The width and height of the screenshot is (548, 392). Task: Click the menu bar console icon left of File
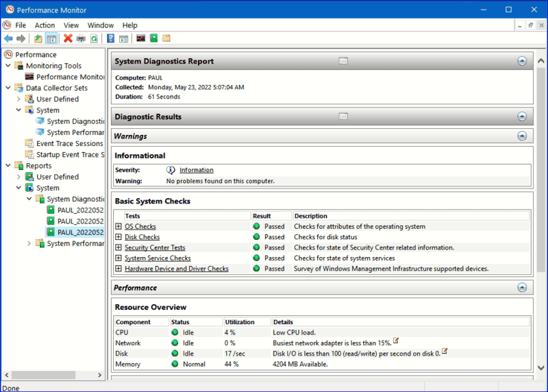pos(7,25)
